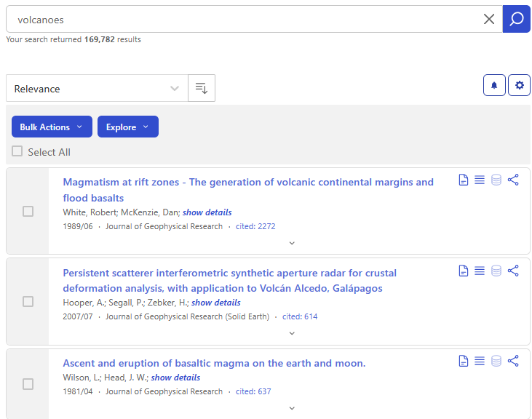Open the Relevance sort dropdown
Viewport: 532px width, 419px height.
pyautogui.click(x=97, y=88)
